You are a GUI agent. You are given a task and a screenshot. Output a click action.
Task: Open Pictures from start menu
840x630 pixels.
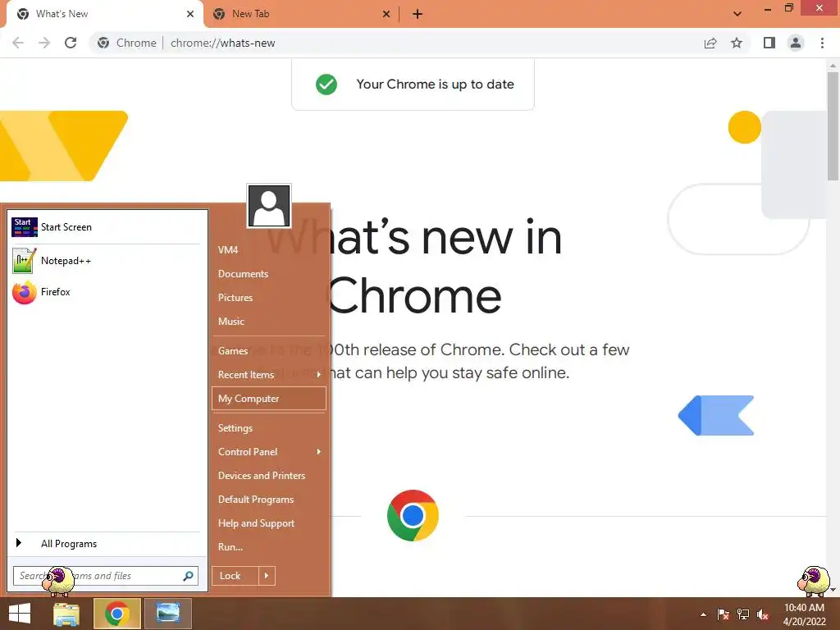click(x=268, y=297)
